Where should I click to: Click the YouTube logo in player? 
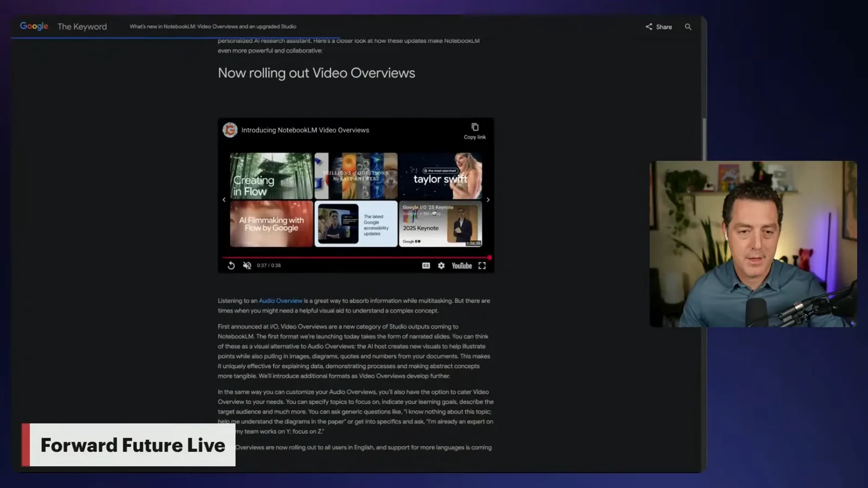(462, 266)
